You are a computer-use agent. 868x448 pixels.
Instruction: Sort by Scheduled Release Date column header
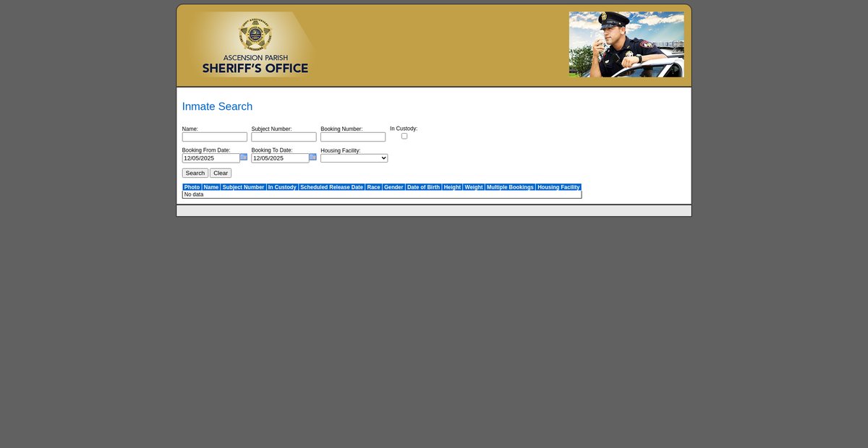332,187
